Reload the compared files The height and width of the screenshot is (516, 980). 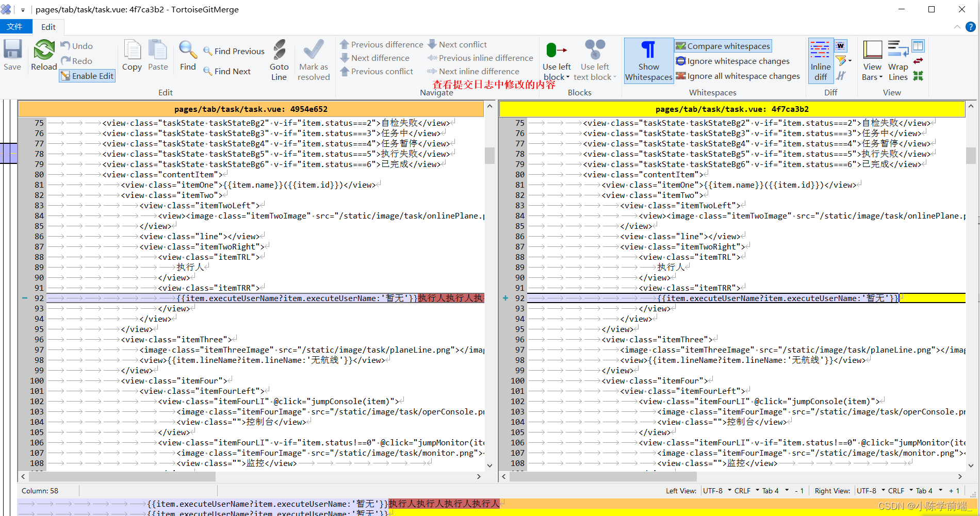[44, 55]
